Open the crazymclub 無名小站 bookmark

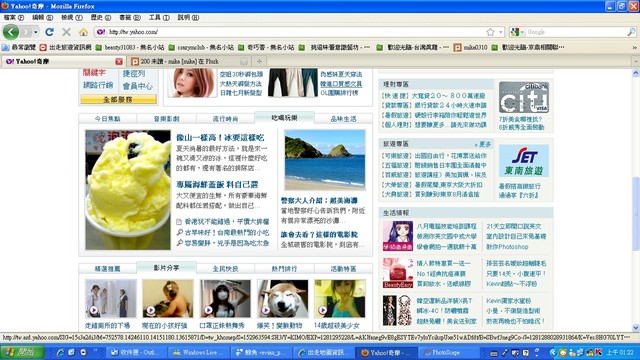pyautogui.click(x=201, y=47)
